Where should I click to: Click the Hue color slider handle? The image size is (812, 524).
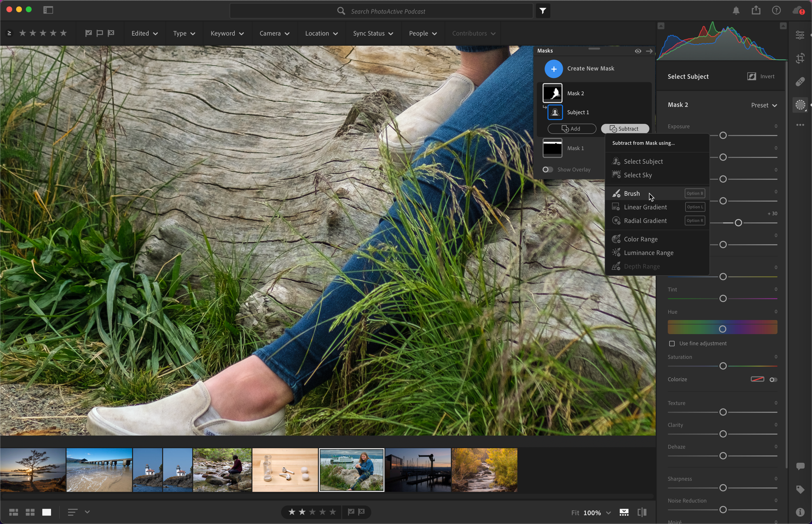click(722, 329)
